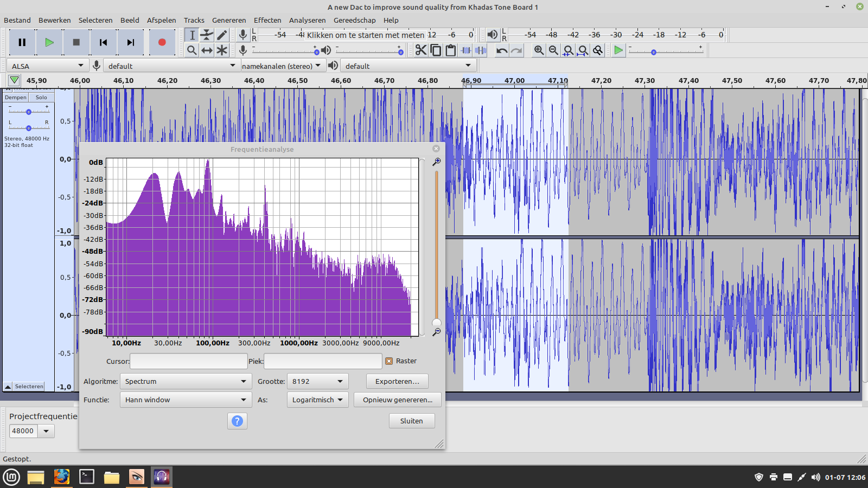Open the help button in Frequentieanalyse
Image resolution: width=868 pixels, height=488 pixels.
click(237, 421)
